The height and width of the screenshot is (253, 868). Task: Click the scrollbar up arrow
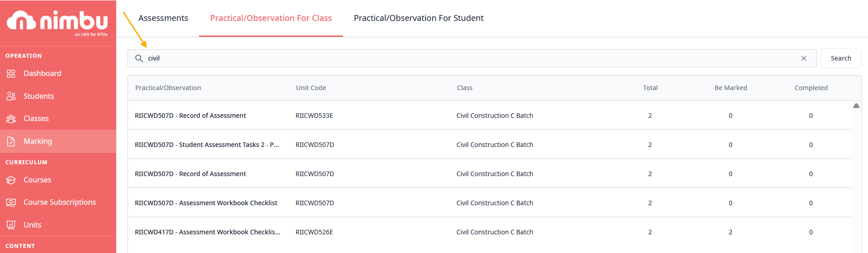click(x=856, y=106)
